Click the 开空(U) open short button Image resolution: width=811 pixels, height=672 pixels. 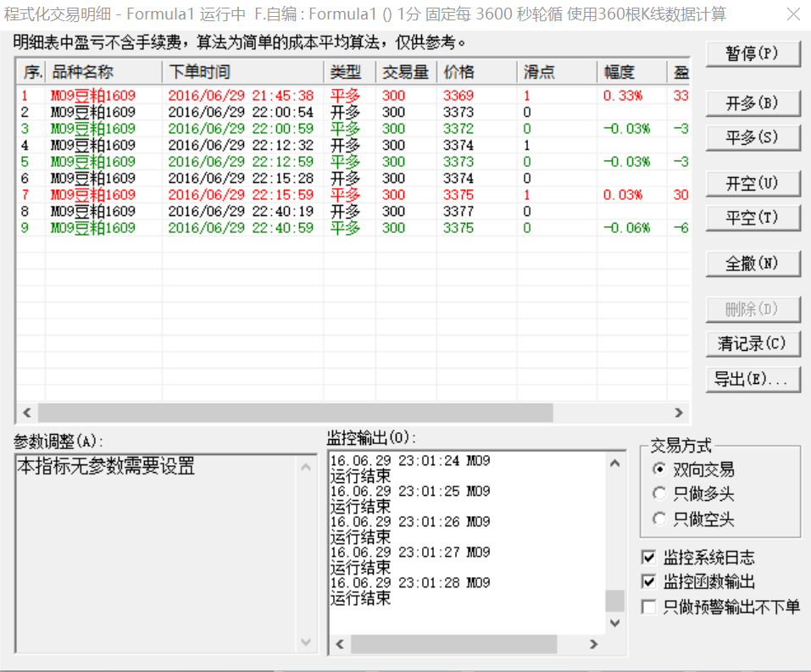pyautogui.click(x=753, y=183)
